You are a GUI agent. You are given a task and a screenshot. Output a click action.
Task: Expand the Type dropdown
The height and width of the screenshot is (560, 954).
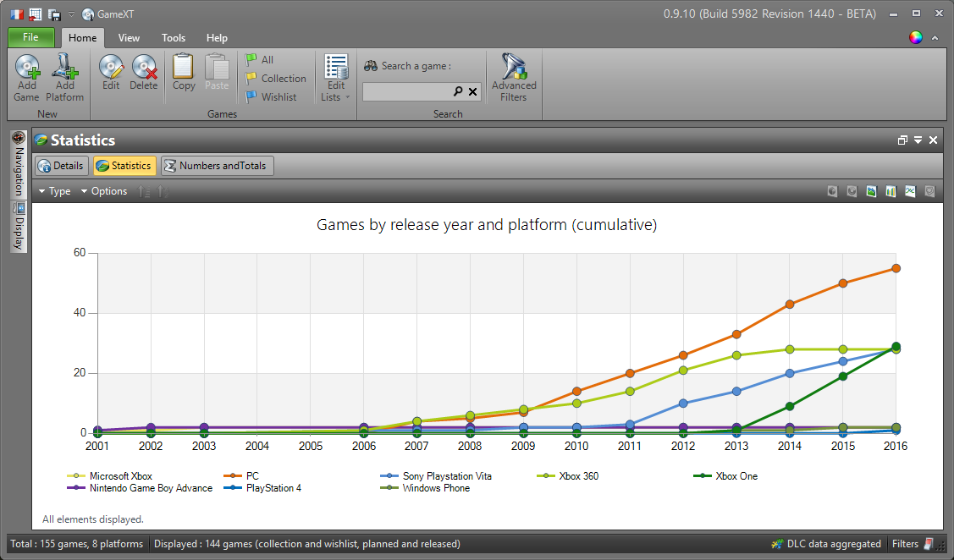coord(55,191)
